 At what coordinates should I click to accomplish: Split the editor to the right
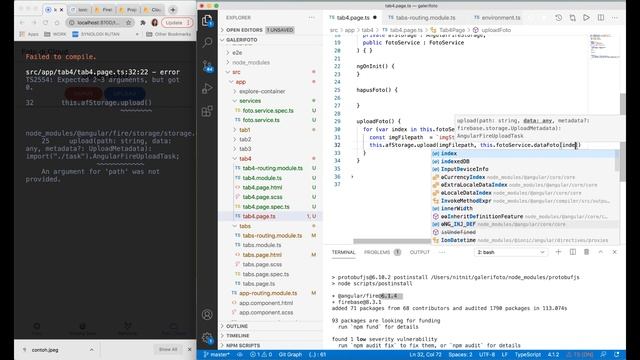[601, 18]
